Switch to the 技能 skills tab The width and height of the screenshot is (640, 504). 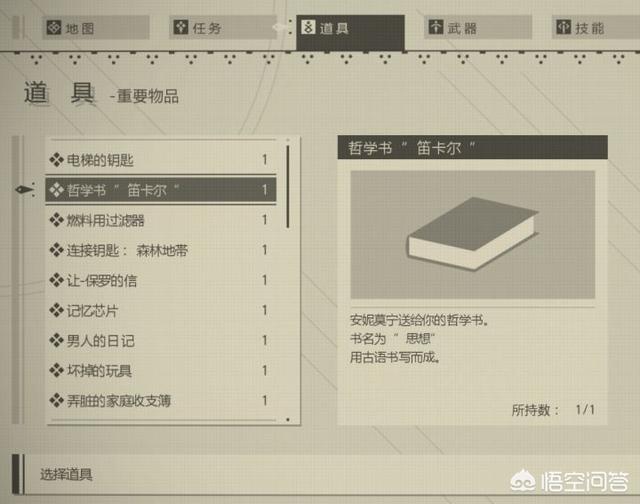(596, 28)
